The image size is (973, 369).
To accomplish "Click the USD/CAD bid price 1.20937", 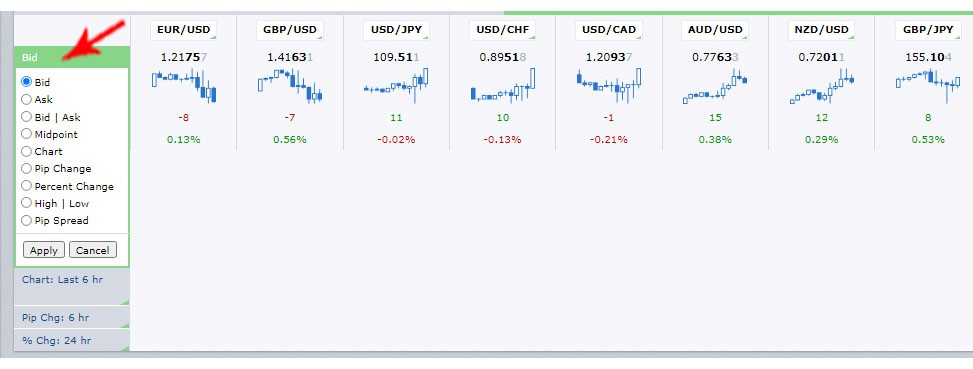I will 609,57.
